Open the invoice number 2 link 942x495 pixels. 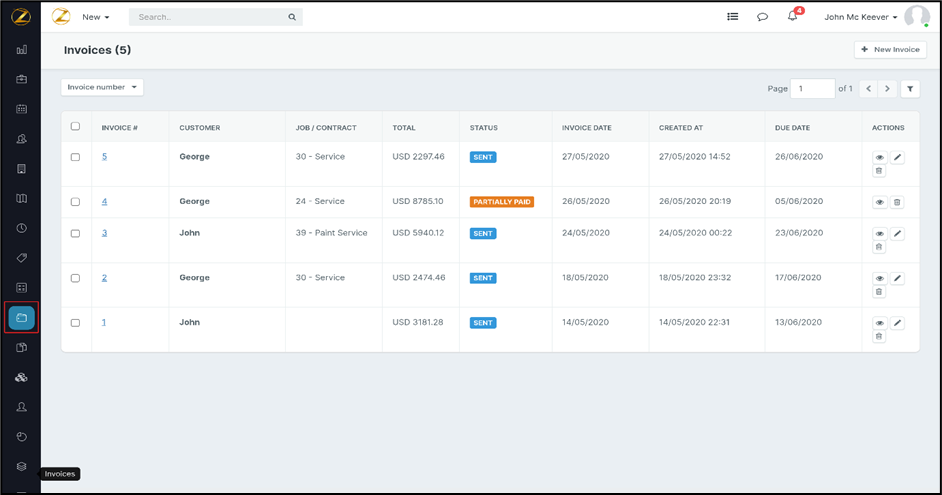pos(104,278)
